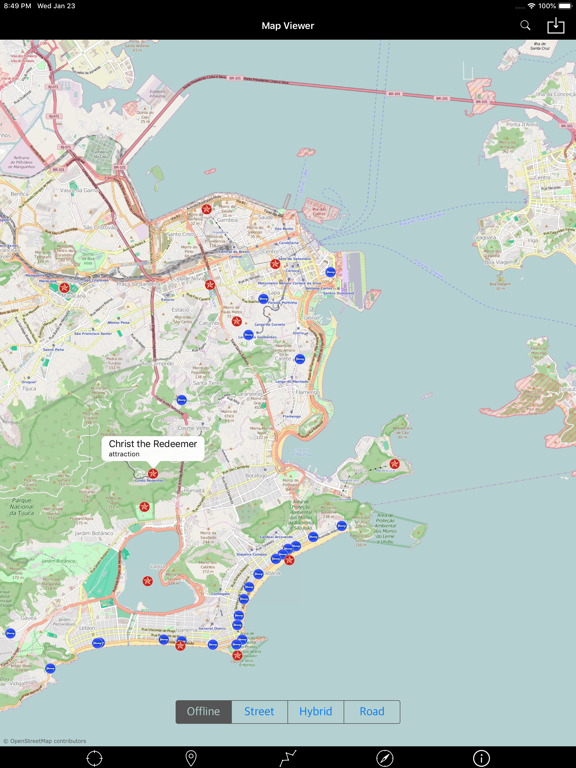
Task: Tap the red star marker on Sugarloaf Mountain
Action: 394,464
